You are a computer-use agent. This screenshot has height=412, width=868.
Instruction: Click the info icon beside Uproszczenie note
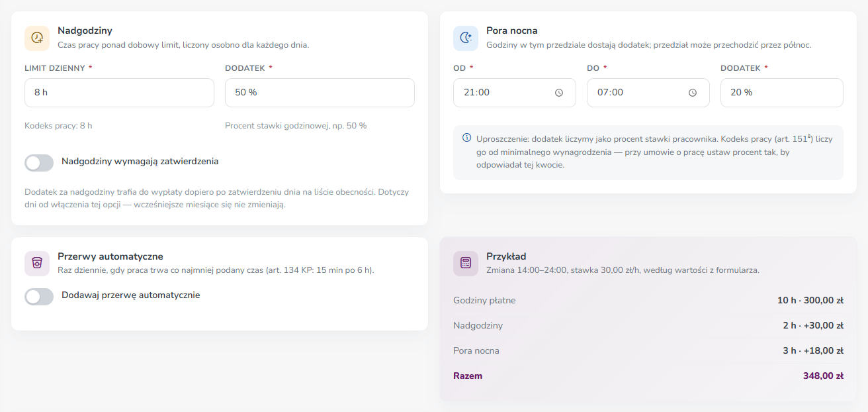(467, 138)
